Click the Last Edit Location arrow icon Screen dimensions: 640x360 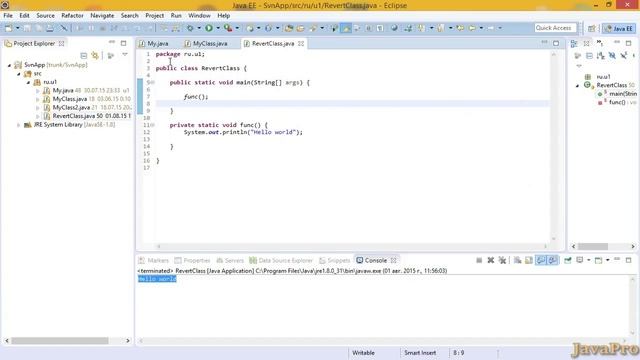[x=460, y=28]
